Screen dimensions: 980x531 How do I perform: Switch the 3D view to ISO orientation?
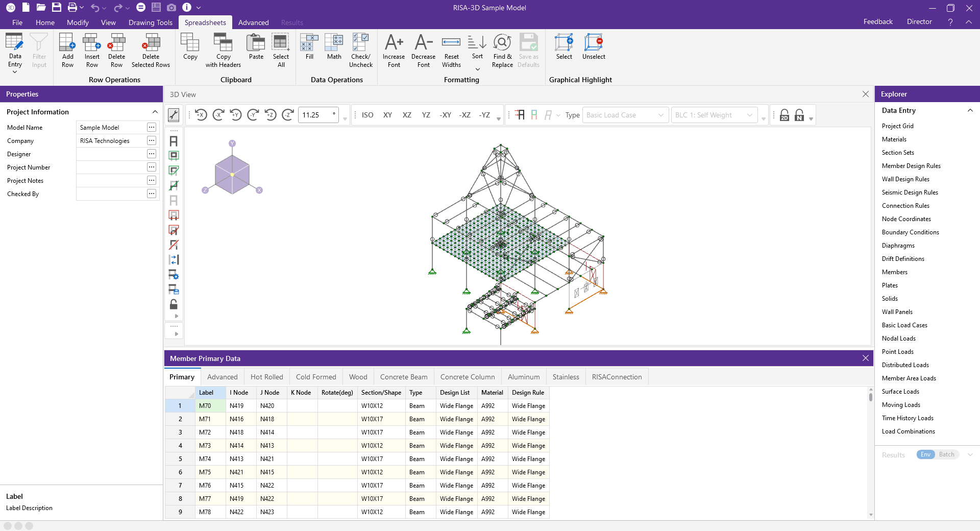click(x=366, y=115)
